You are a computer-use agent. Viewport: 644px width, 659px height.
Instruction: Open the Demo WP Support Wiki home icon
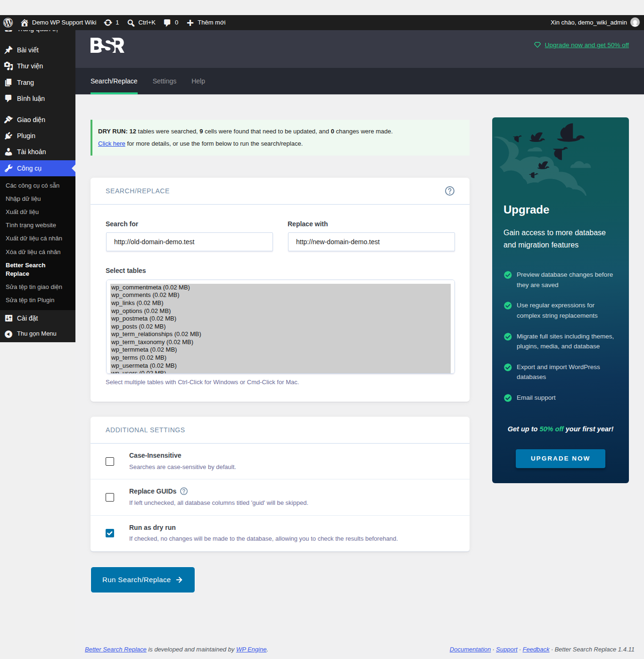(x=25, y=23)
